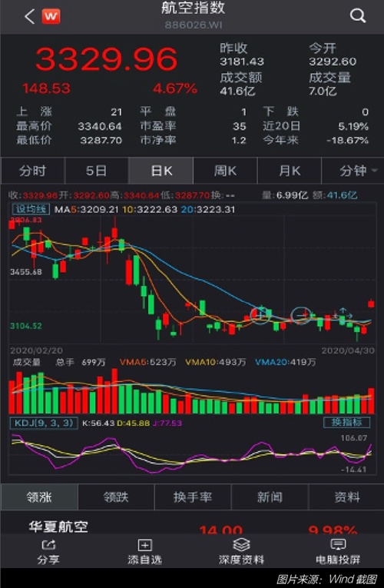Switch to the 分时 tab

click(32, 171)
